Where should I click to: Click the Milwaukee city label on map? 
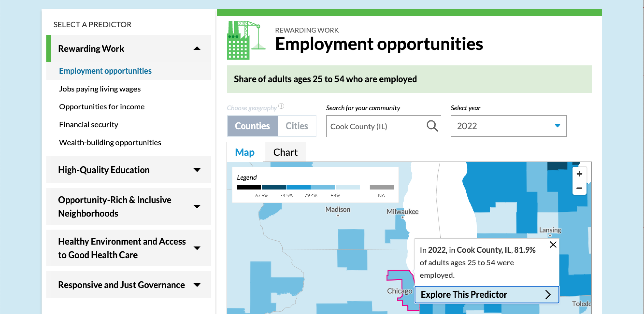[402, 212]
